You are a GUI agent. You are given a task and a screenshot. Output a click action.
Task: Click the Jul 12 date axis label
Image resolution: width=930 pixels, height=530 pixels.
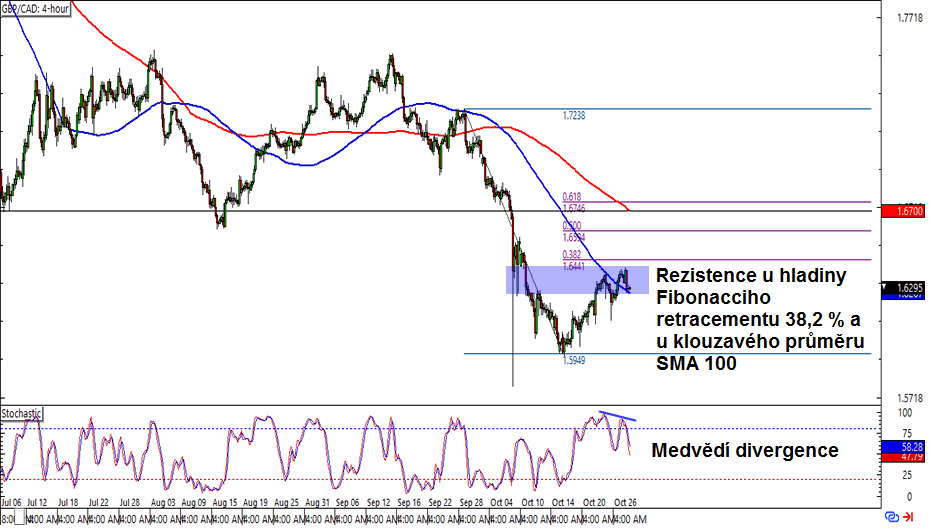(x=37, y=502)
